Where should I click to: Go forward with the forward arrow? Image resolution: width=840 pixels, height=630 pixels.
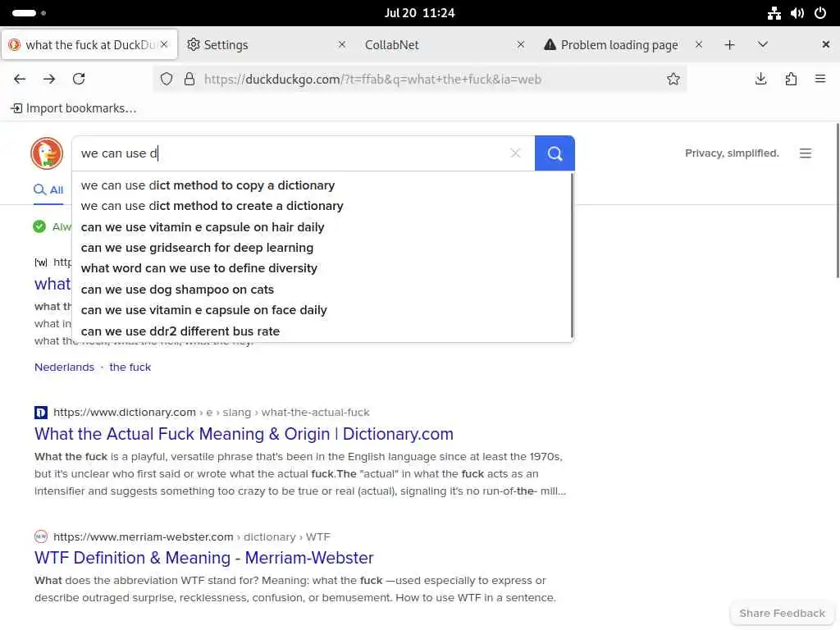click(49, 80)
